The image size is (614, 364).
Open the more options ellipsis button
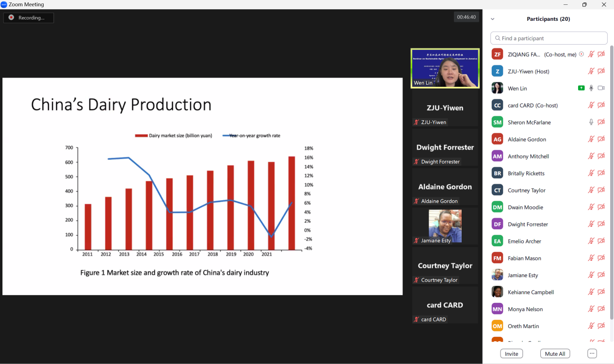[x=592, y=354]
